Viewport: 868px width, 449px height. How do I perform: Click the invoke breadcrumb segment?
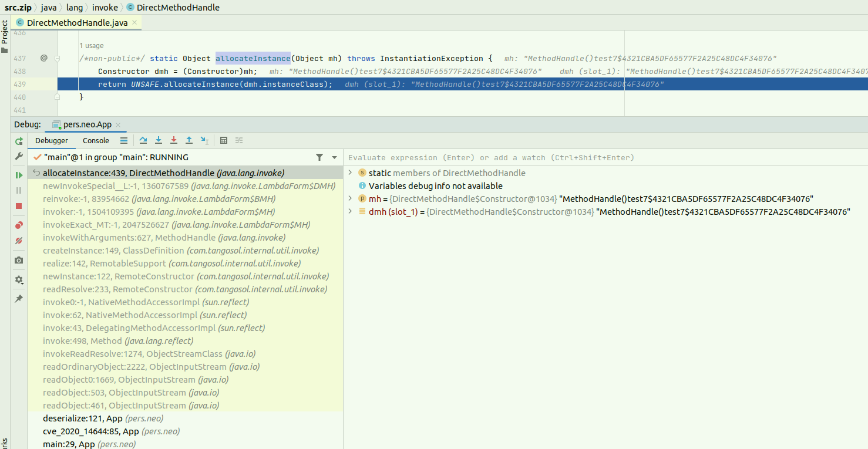point(105,8)
